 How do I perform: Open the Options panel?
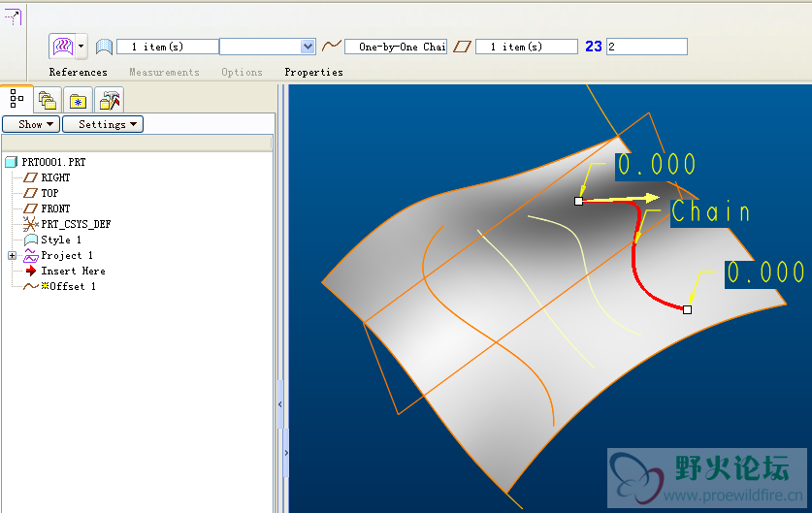click(x=242, y=73)
